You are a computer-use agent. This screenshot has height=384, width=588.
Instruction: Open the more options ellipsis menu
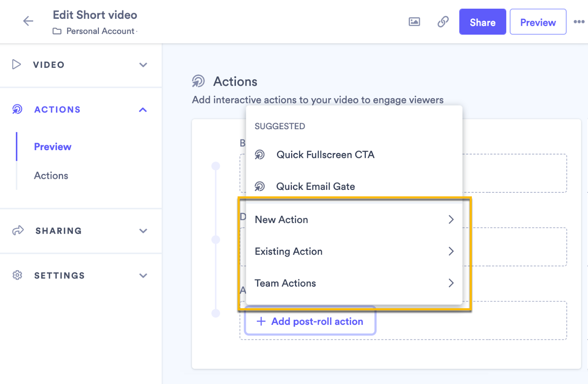coord(579,22)
